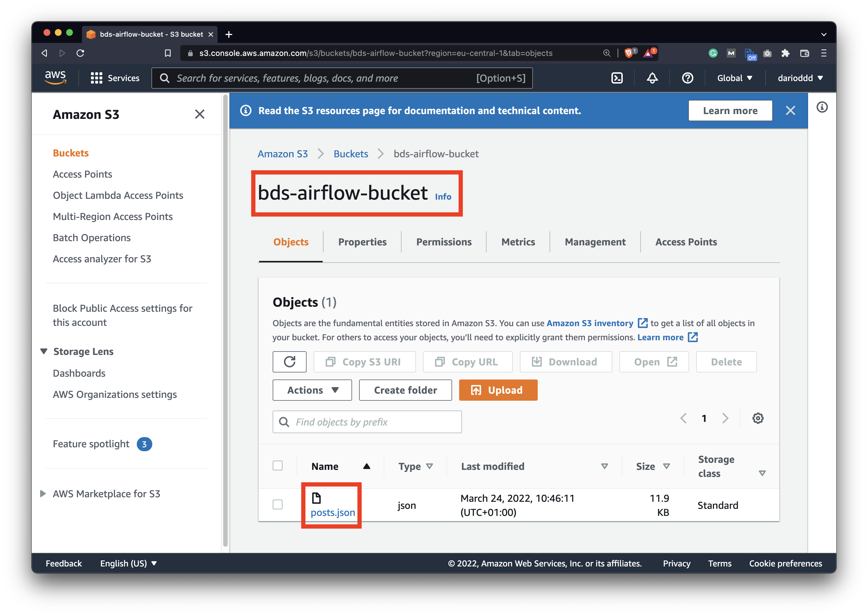Select all objects via header checkbox
Screen dimensions: 868x615
(278, 465)
